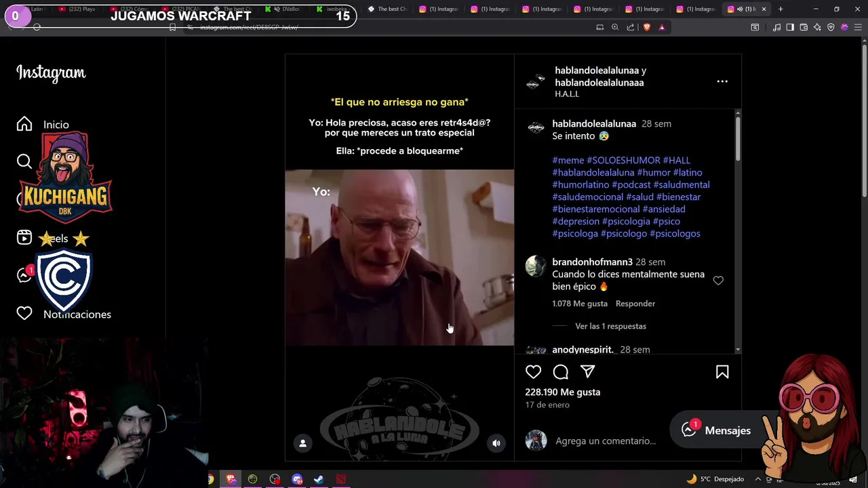Like the reel with heart icon
Screen dimensions: 868x488
pyautogui.click(x=533, y=371)
